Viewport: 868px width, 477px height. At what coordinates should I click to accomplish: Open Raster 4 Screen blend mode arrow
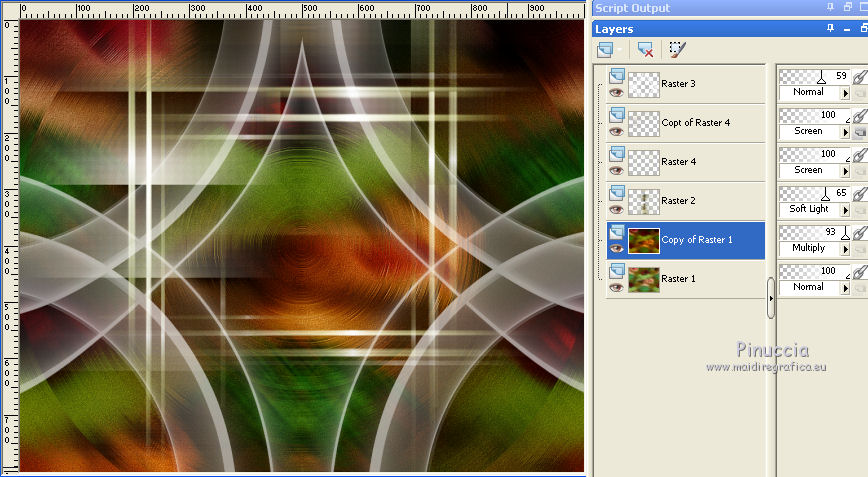point(845,172)
